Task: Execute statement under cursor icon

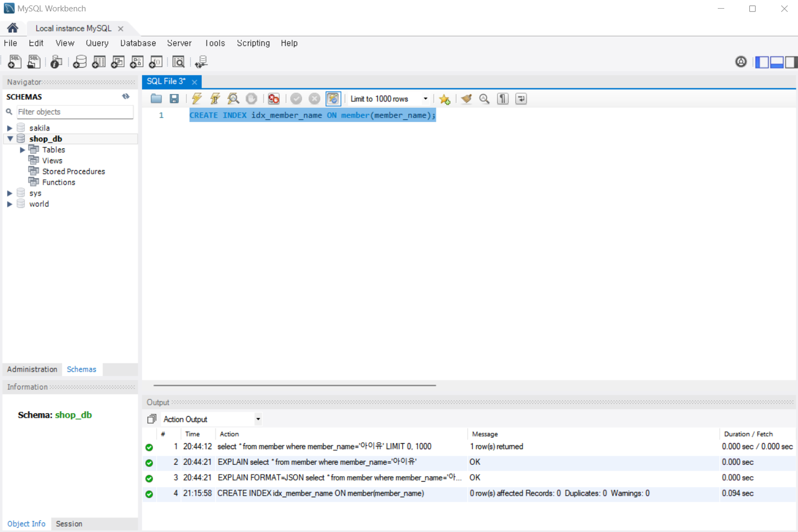Action: [215, 99]
